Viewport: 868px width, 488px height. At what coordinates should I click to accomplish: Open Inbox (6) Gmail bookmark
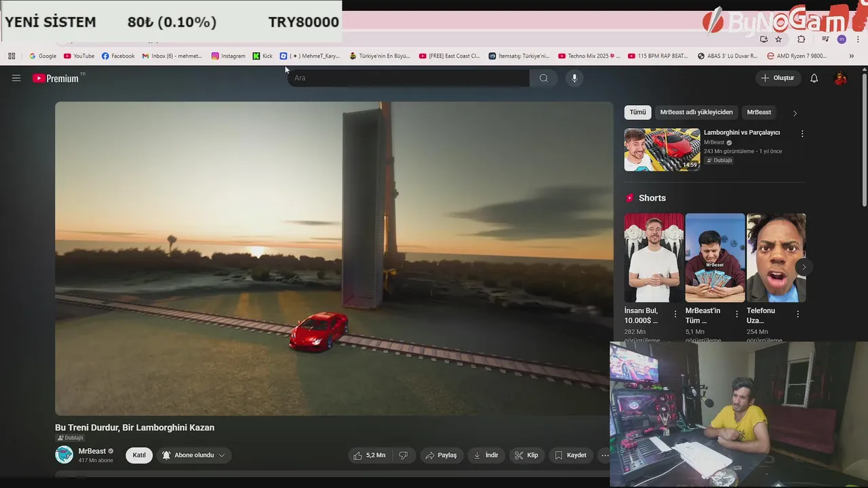(172, 56)
